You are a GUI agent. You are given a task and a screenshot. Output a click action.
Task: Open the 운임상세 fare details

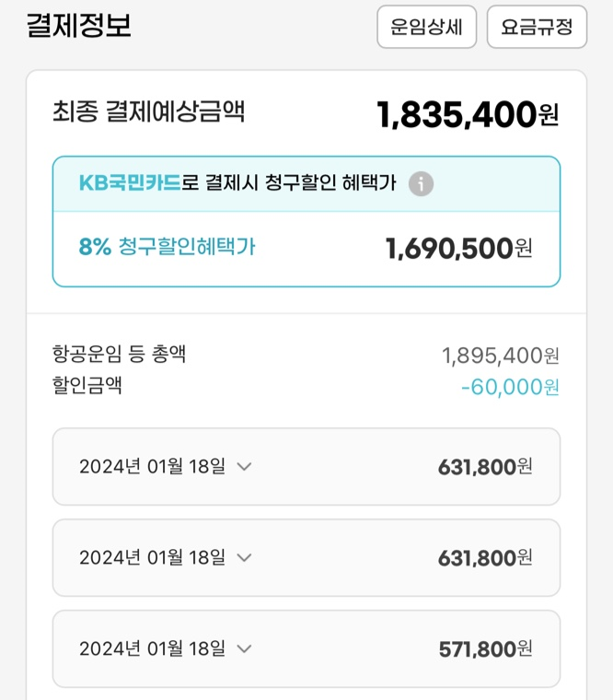pyautogui.click(x=426, y=27)
